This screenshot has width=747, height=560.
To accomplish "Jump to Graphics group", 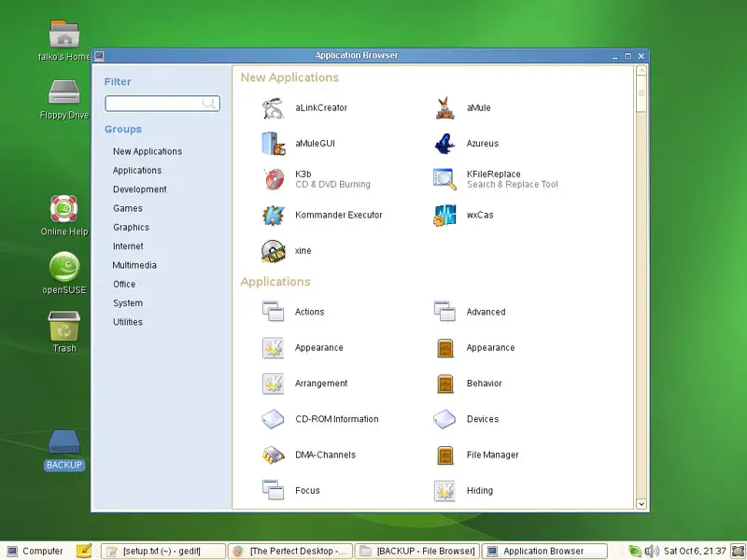I will pos(131,228).
